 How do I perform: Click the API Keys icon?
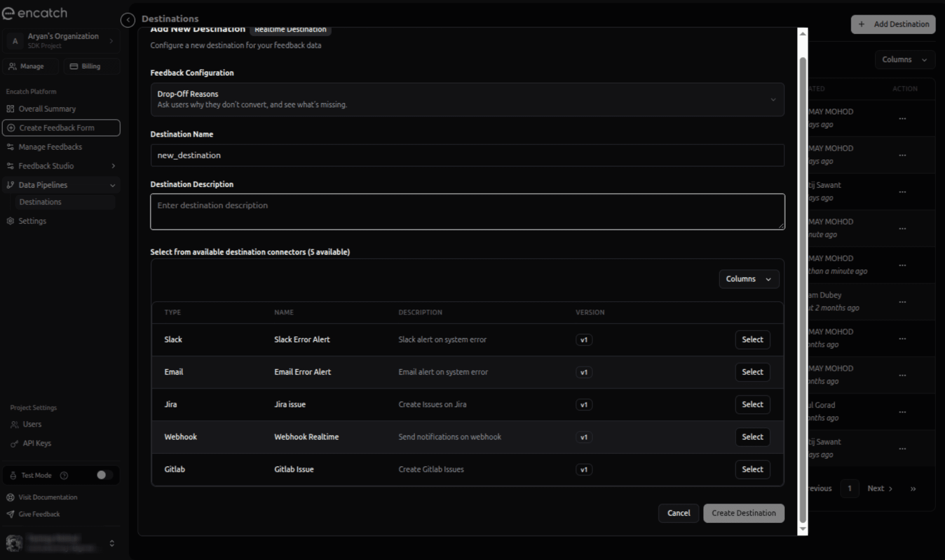(14, 443)
